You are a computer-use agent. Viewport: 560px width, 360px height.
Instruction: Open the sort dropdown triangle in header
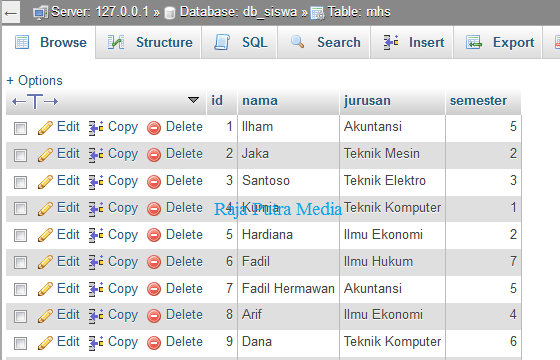point(193,100)
